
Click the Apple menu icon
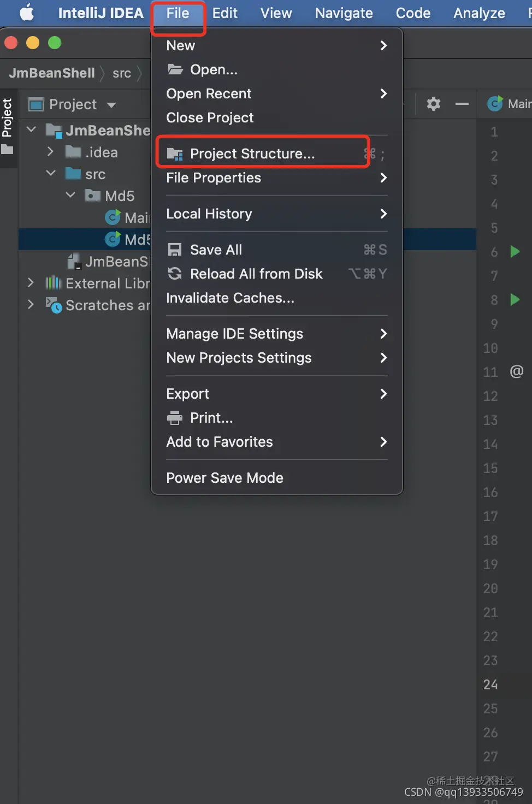pos(26,13)
